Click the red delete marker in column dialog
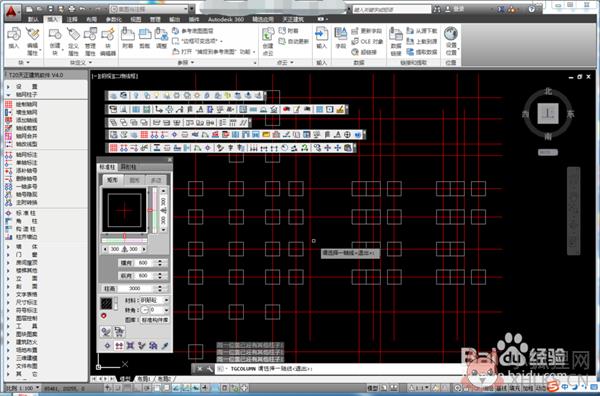 pyautogui.click(x=103, y=316)
